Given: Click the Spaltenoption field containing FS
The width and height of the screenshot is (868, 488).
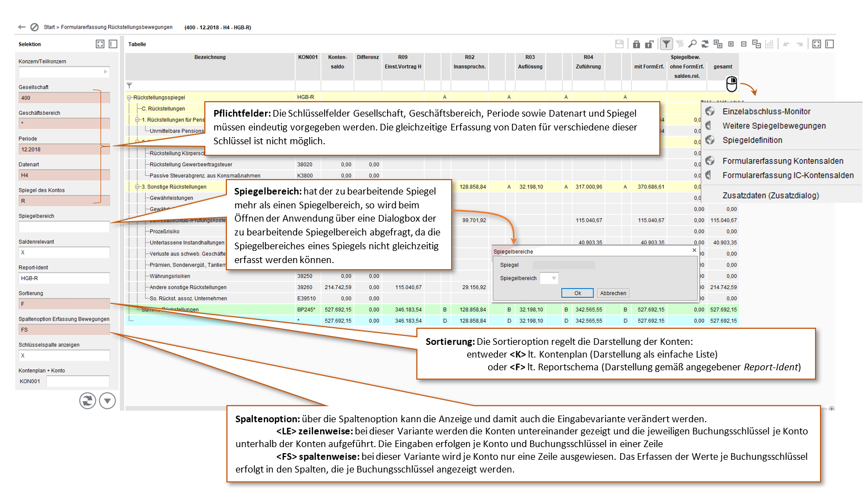Looking at the screenshot, I should coord(64,329).
